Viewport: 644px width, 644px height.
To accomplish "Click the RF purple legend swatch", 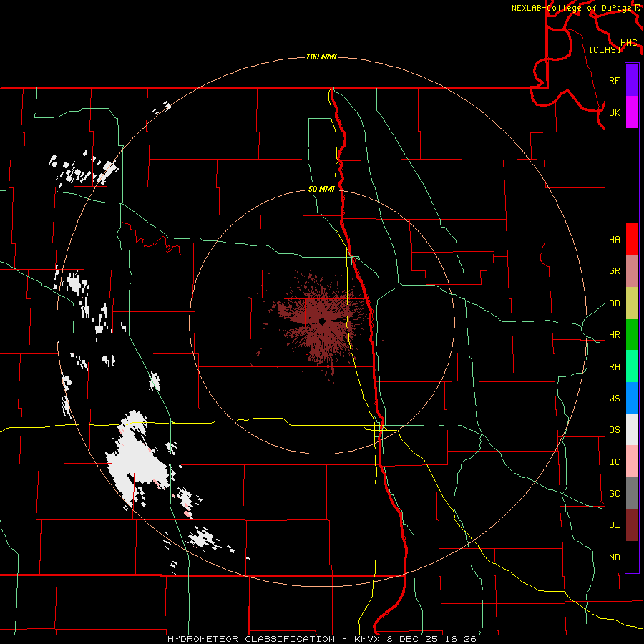I will (632, 79).
